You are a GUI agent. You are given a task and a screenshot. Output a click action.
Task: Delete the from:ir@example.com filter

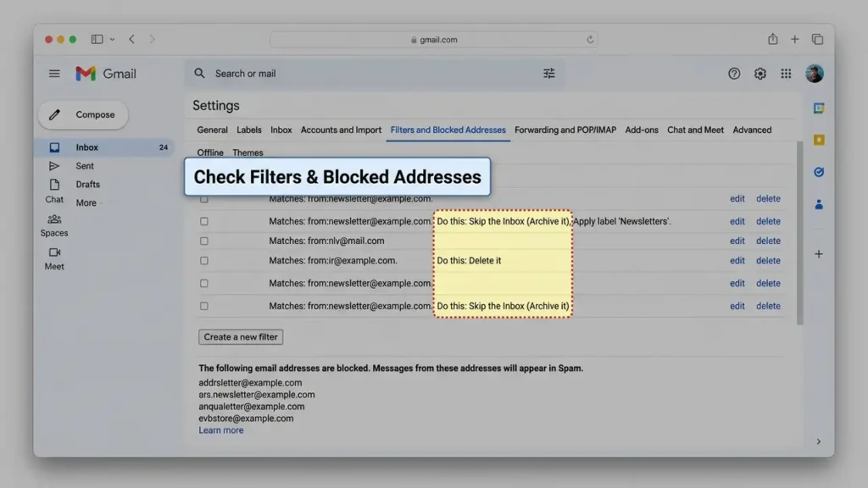pyautogui.click(x=768, y=261)
